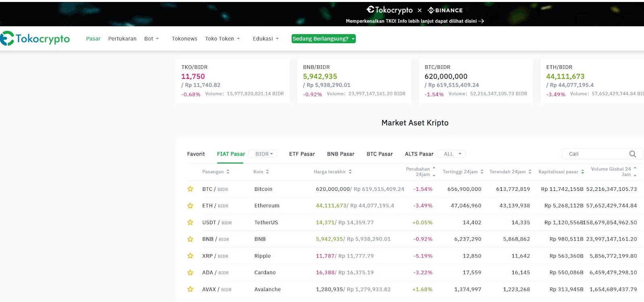Click market cap Rp 11,742,155B
Image resolution: width=644 pixels, height=302 pixels.
click(562, 189)
